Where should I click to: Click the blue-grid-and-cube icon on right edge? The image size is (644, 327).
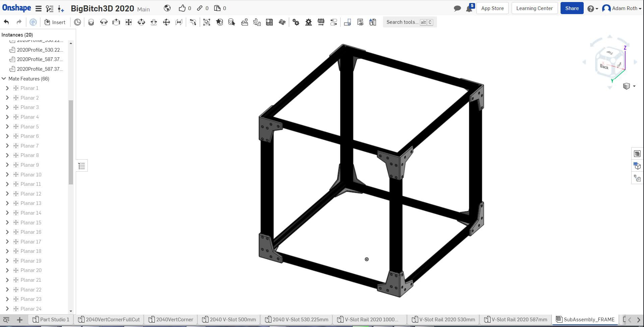click(x=637, y=166)
